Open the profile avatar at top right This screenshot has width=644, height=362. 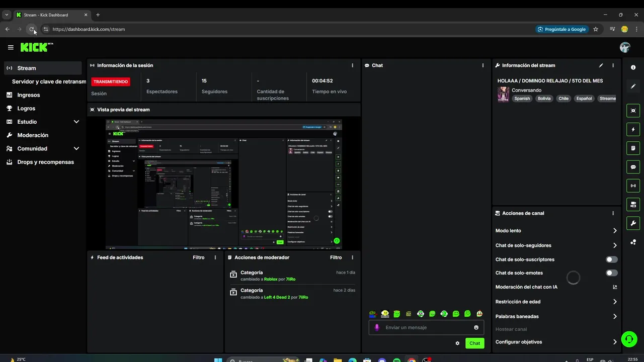tap(625, 47)
